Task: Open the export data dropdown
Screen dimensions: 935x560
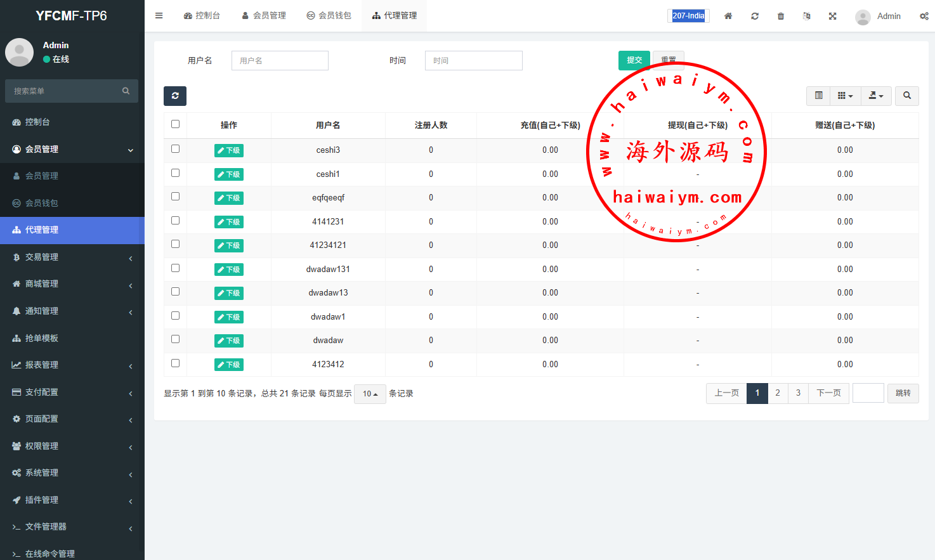Action: click(876, 96)
